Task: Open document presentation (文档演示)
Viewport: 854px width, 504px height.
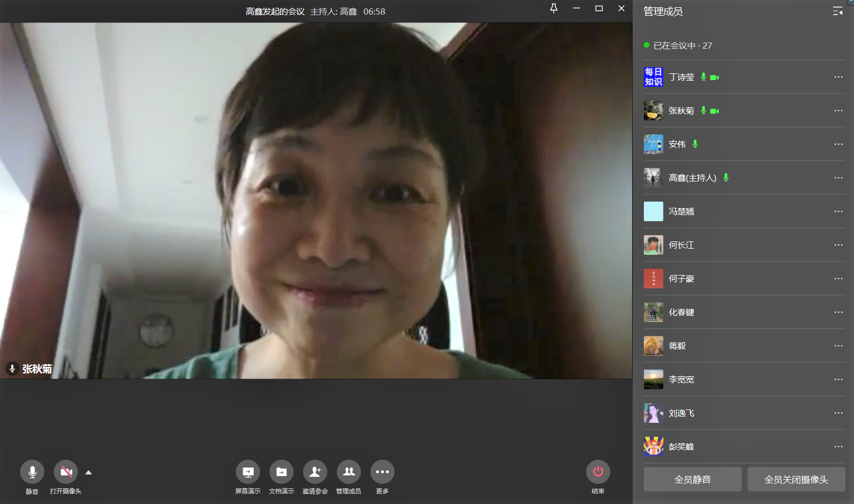Action: pos(281,472)
